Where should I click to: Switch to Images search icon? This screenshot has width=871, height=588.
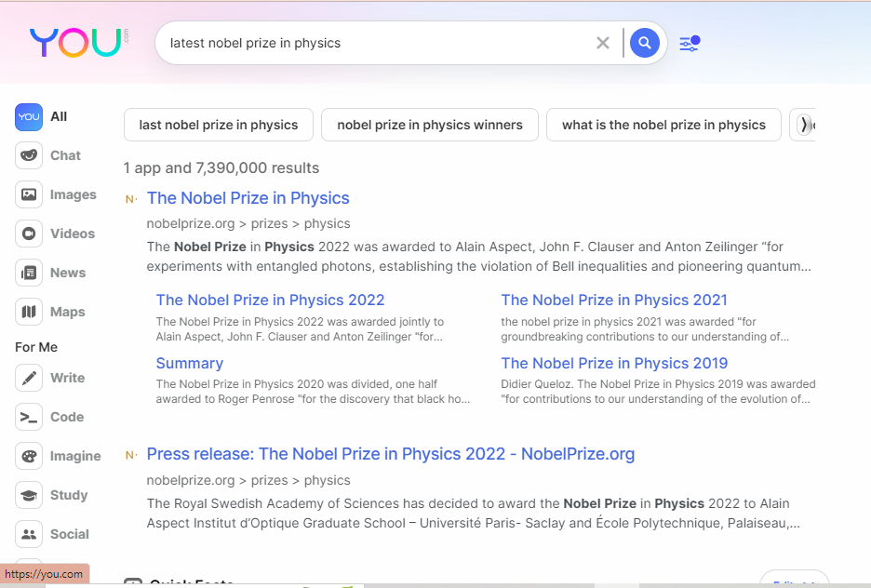point(29,194)
